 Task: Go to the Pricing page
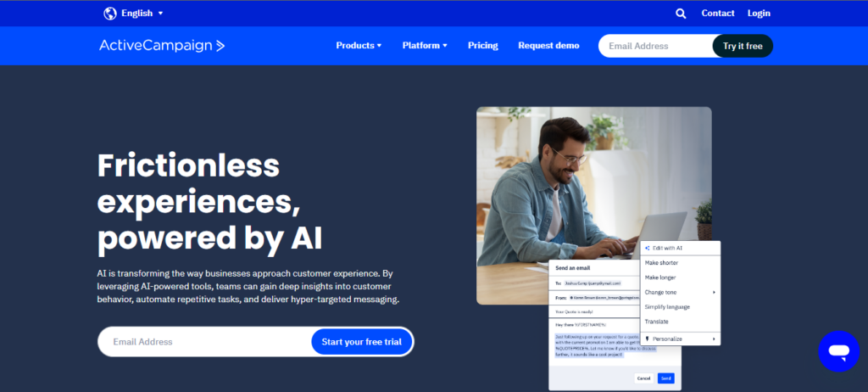click(482, 46)
